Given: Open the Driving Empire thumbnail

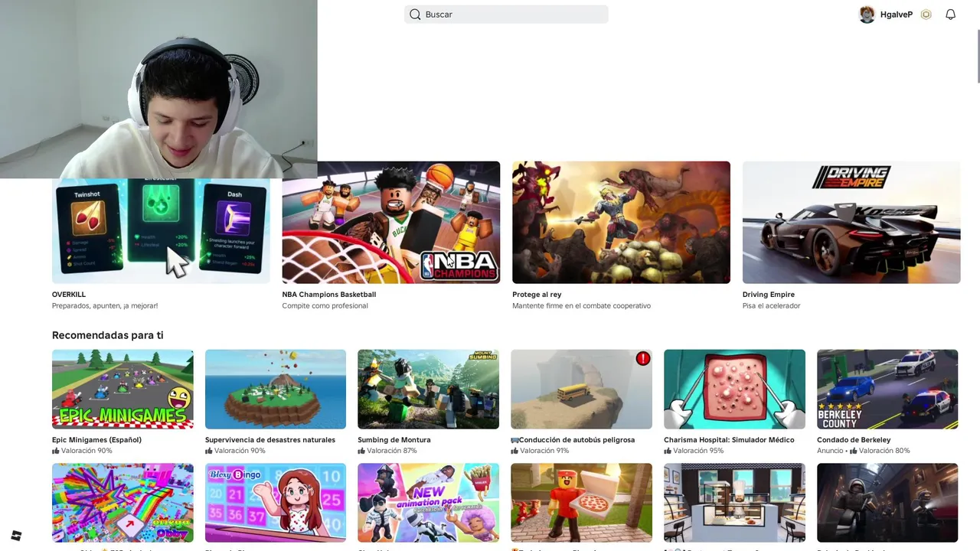Looking at the screenshot, I should click(851, 222).
